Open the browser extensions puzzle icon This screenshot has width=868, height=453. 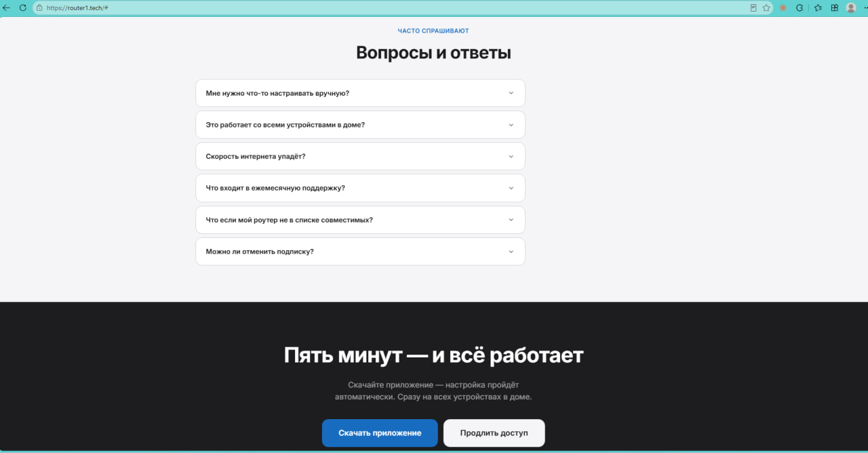[x=800, y=7]
